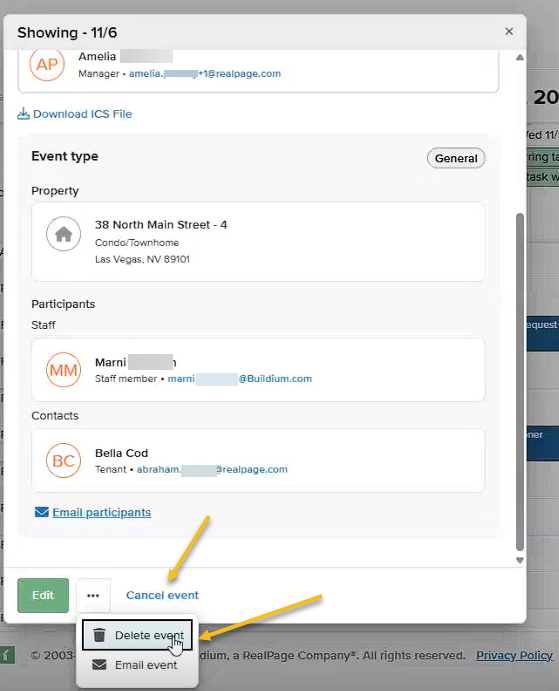Viewport: 559px width, 691px height.
Task: Click the envelope icon beside Email participants
Action: point(41,512)
